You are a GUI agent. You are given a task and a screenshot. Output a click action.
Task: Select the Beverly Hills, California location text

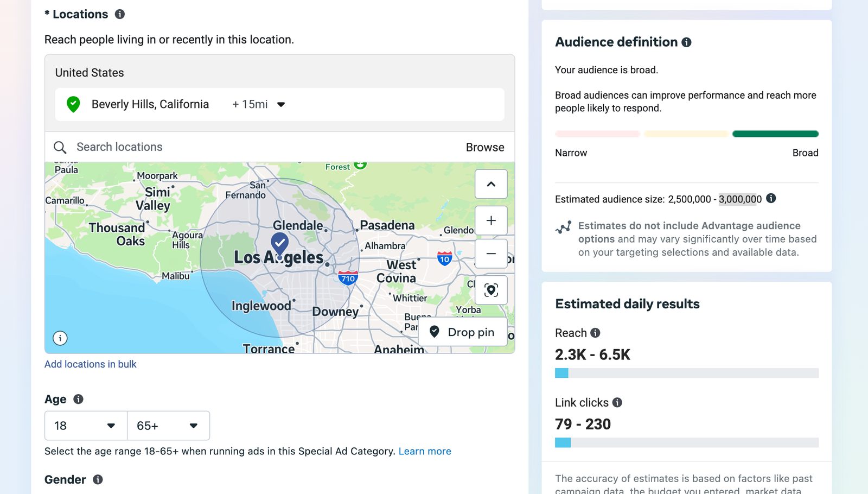(x=150, y=104)
